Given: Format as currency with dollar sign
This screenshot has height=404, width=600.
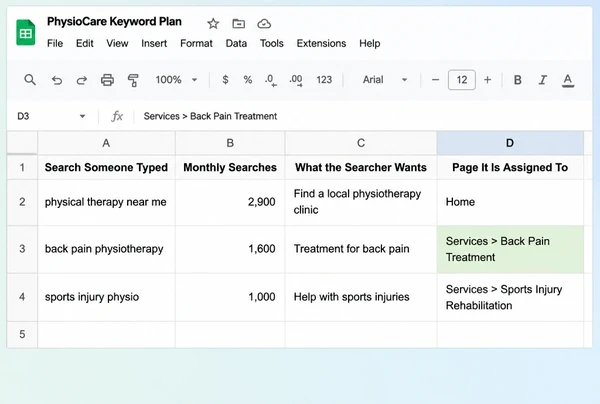Looking at the screenshot, I should point(225,80).
